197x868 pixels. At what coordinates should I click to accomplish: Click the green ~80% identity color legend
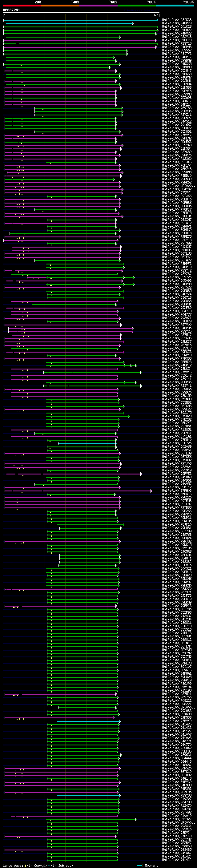tap(137, 6)
